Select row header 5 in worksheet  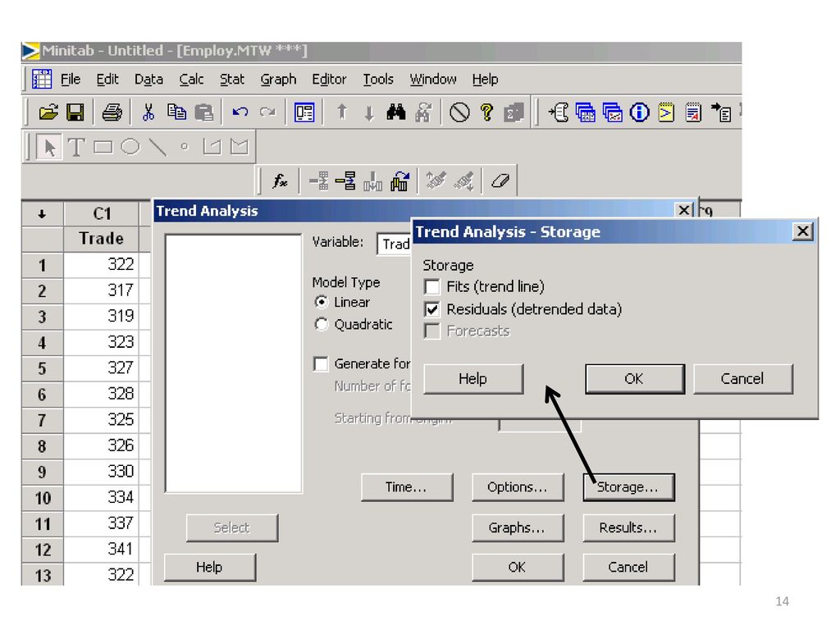coord(43,368)
